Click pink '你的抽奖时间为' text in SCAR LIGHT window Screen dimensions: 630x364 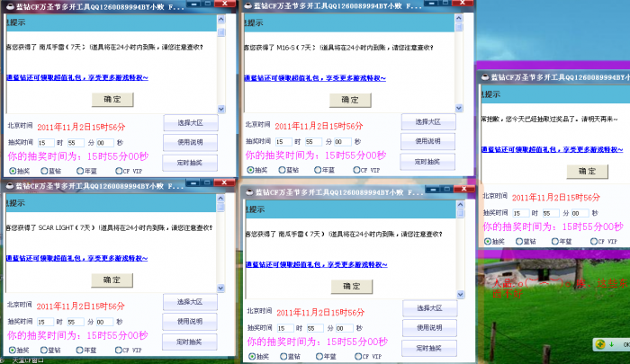click(44, 335)
